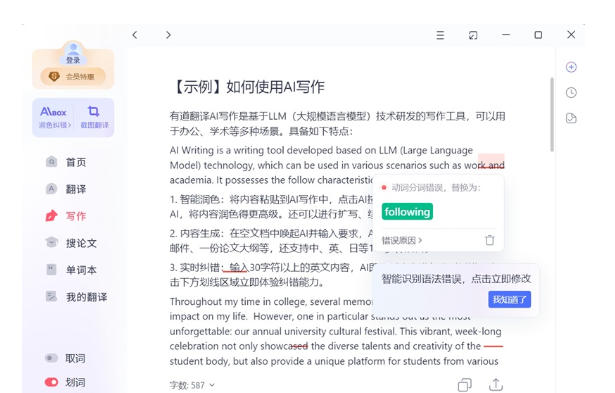This screenshot has width=615, height=393.
Task: Click 我知道了 button
Action: 509,299
